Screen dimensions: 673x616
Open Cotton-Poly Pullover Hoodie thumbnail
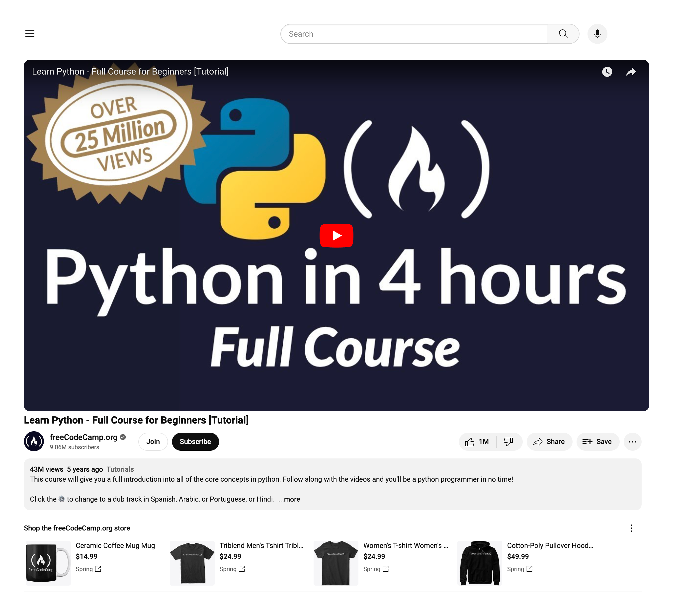coord(480,563)
